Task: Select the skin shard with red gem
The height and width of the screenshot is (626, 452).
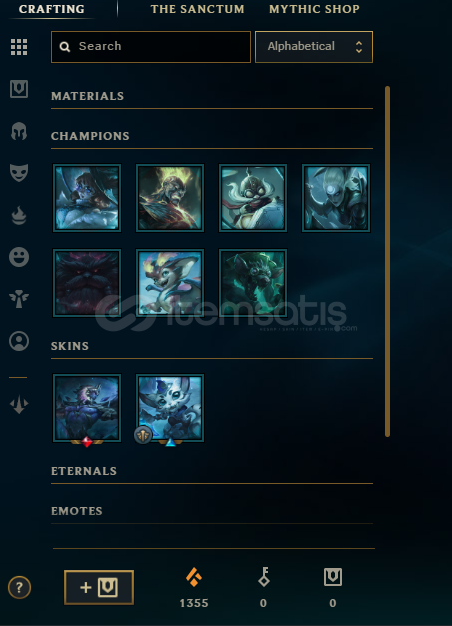Action: [87, 408]
